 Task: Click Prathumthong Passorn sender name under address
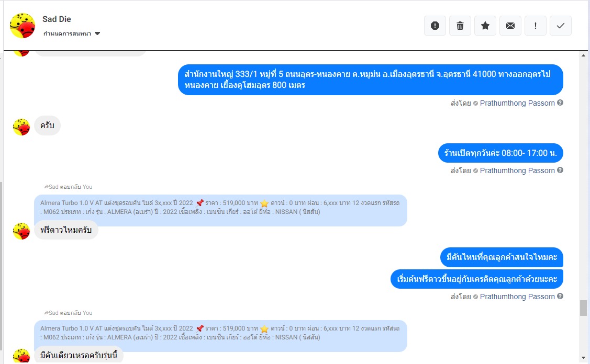click(517, 103)
